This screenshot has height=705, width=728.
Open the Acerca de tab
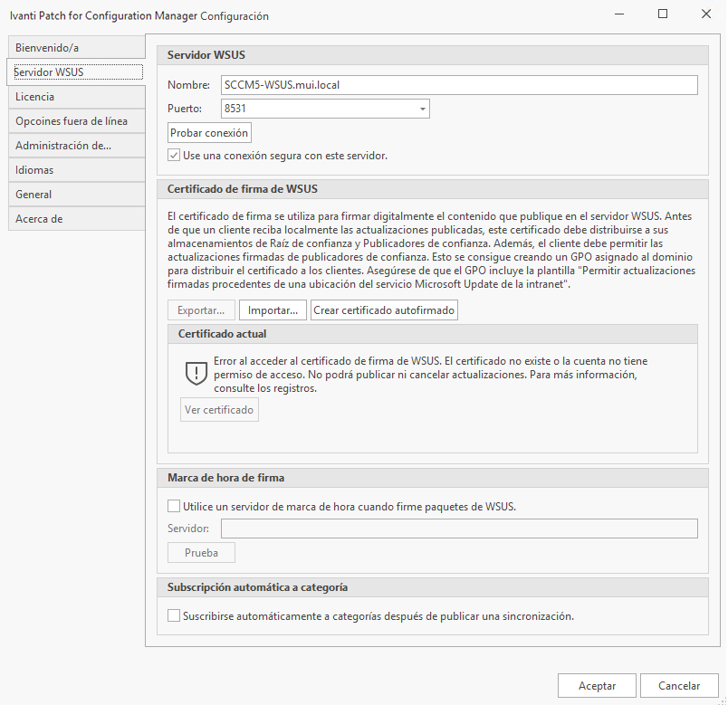76,218
